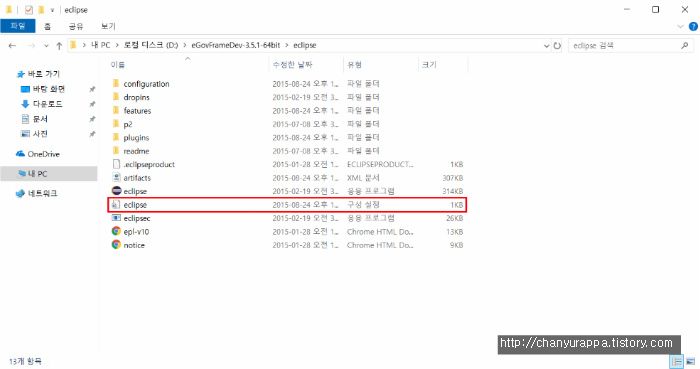
Task: Click the new folder quick access icon
Action: click(41, 9)
